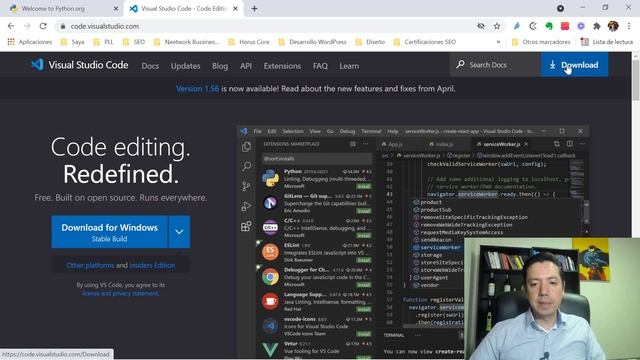Click the Download button in top bar
640x360 pixels.
pos(574,64)
